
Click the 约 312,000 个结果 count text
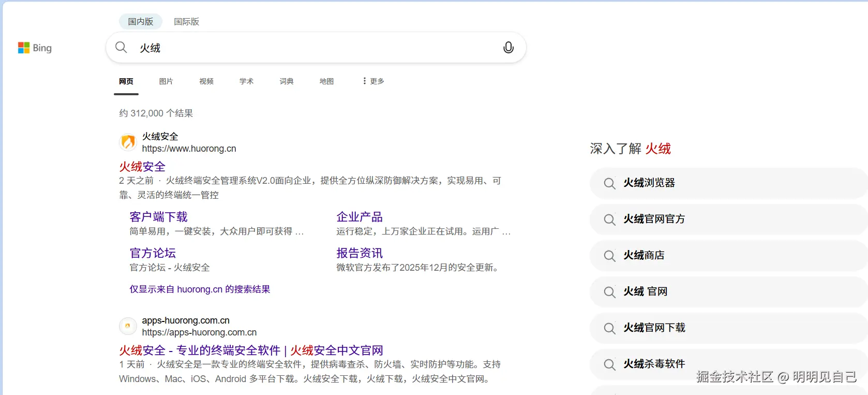coord(156,113)
